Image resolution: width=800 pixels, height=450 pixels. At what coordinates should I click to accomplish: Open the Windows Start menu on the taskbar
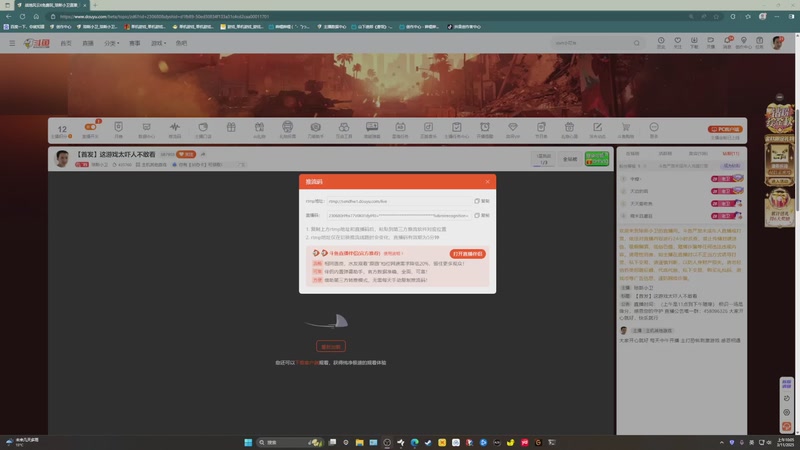click(x=248, y=442)
